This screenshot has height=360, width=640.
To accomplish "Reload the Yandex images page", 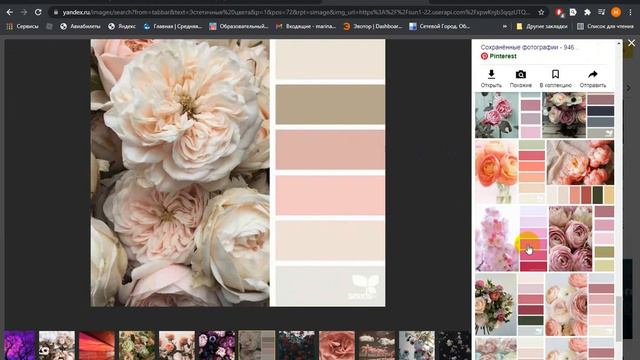I will [38, 12].
